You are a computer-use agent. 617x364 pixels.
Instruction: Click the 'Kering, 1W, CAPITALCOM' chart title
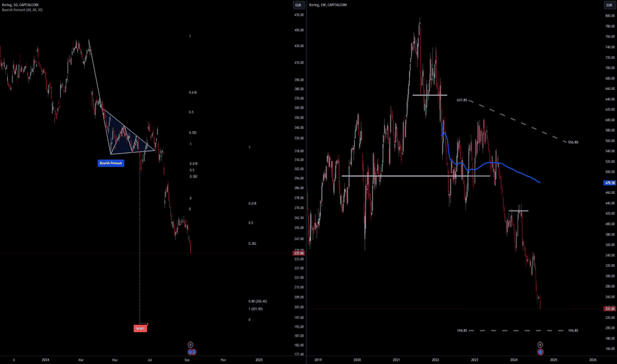[x=328, y=5]
